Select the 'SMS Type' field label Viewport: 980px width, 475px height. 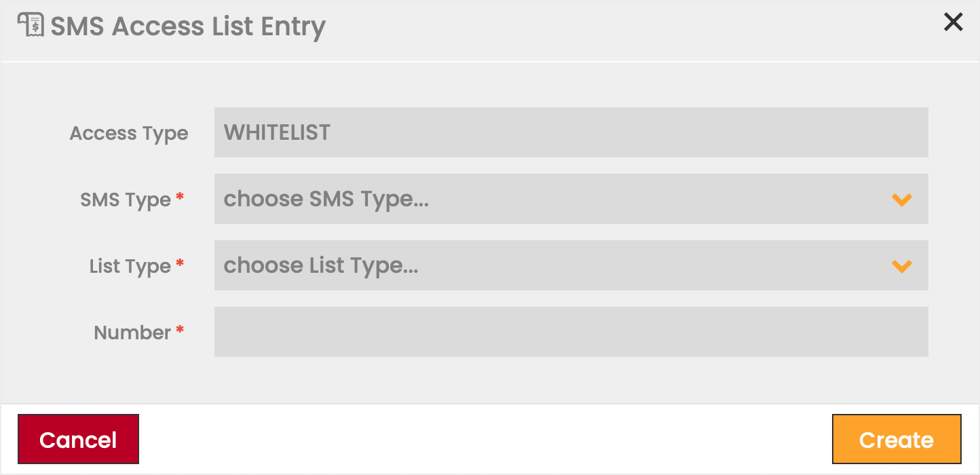126,199
